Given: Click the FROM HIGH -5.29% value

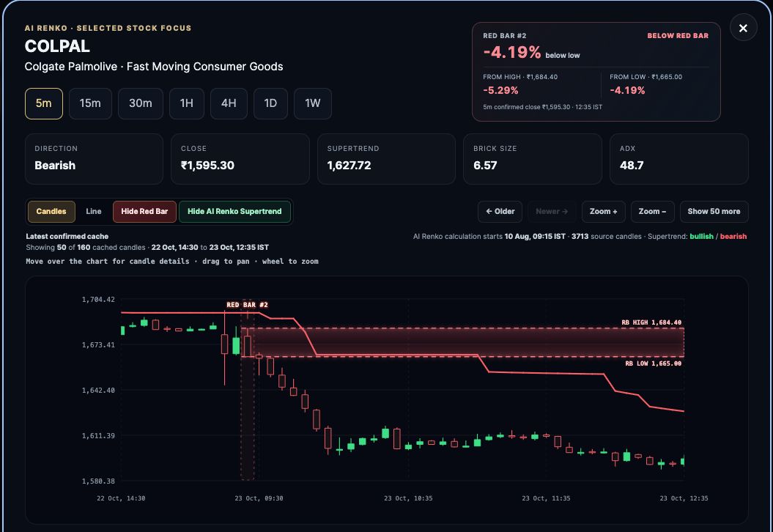Looking at the screenshot, I should (x=501, y=90).
